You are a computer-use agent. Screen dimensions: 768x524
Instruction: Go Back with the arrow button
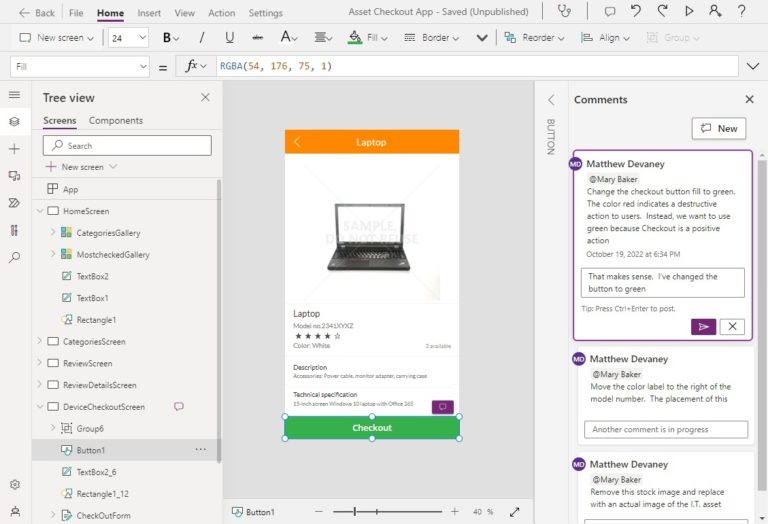pos(37,13)
